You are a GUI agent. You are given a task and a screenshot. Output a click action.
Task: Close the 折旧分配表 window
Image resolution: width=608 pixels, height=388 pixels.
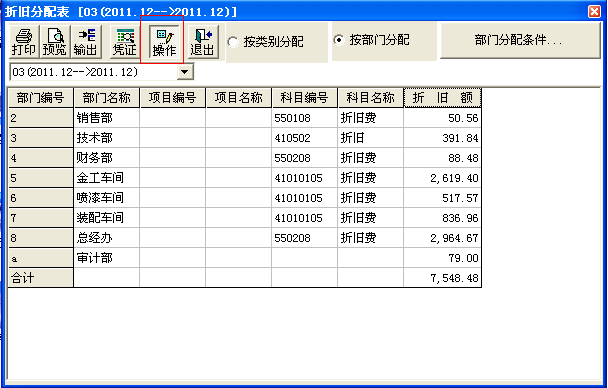click(x=594, y=12)
